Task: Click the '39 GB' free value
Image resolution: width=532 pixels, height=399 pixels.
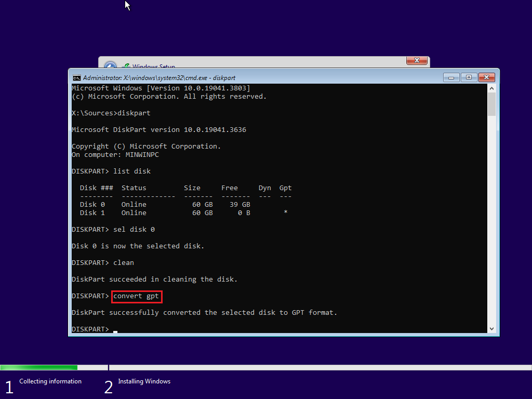Action: coord(240,205)
